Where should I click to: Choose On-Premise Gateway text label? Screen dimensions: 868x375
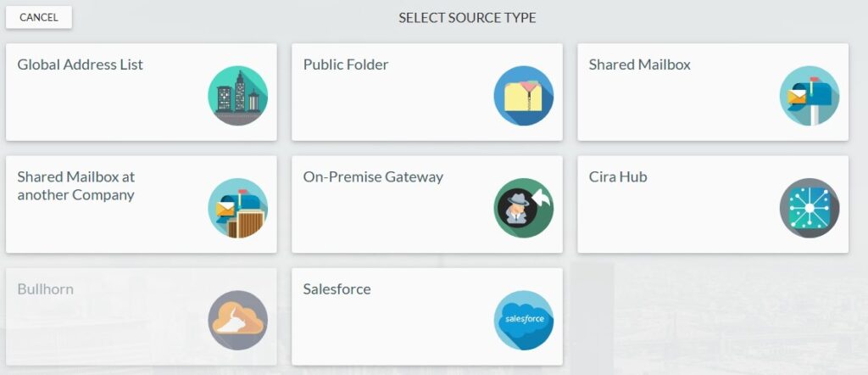point(373,177)
